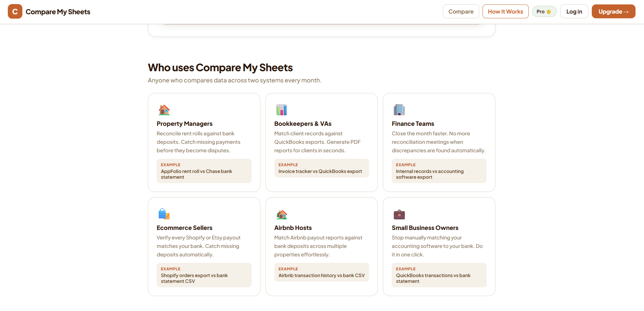Screen dimensions: 644x311
Task: Click the house icon on Property Managers card
Action: 164,110
